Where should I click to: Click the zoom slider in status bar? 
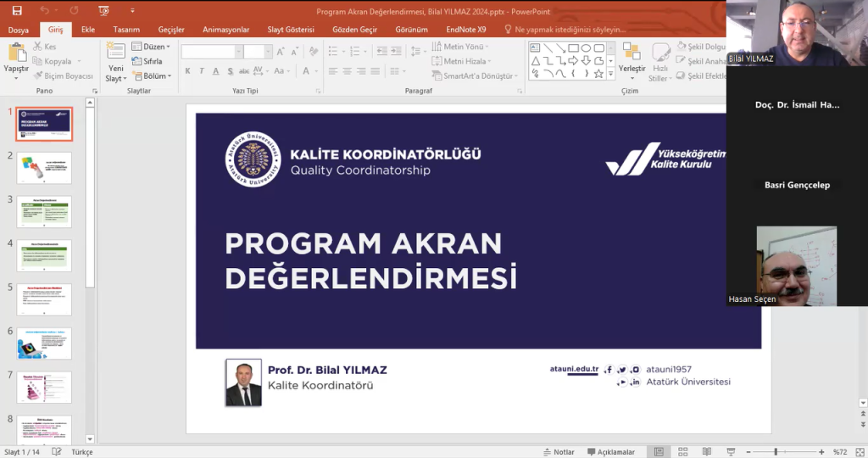pyautogui.click(x=776, y=452)
